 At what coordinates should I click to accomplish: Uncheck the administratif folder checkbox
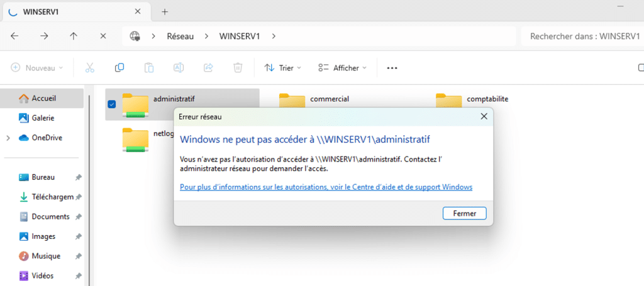tap(111, 104)
